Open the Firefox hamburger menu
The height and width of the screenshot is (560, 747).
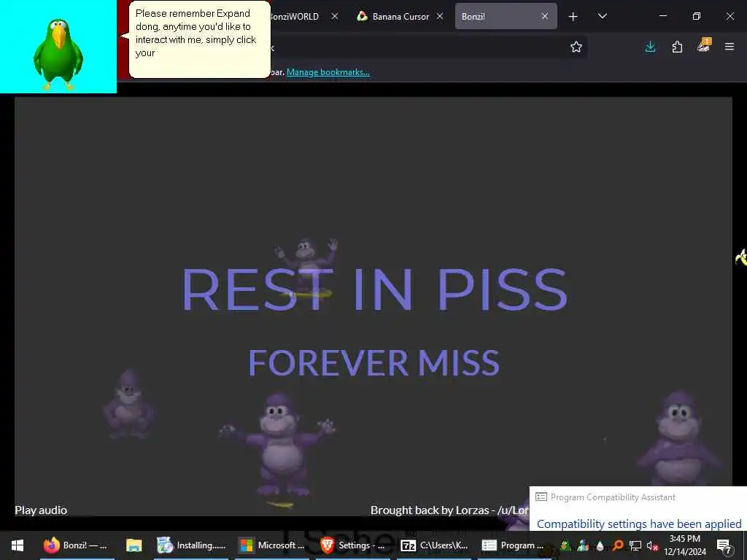tap(729, 47)
